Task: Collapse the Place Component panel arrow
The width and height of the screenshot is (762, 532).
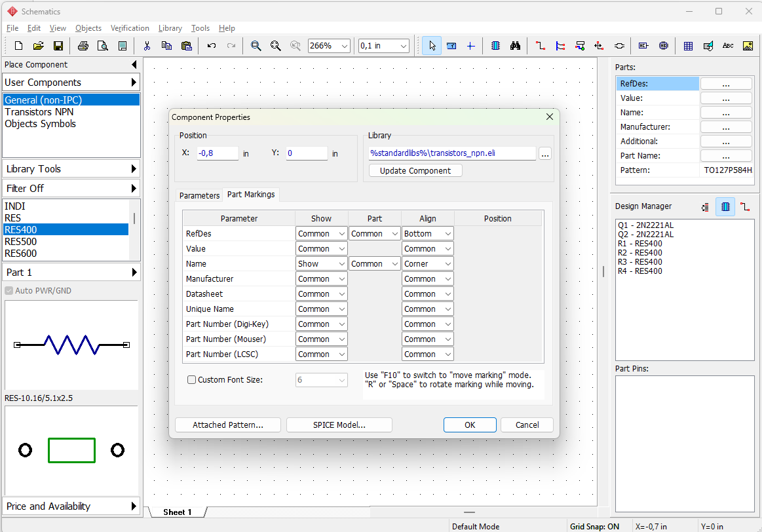Action: (134, 64)
